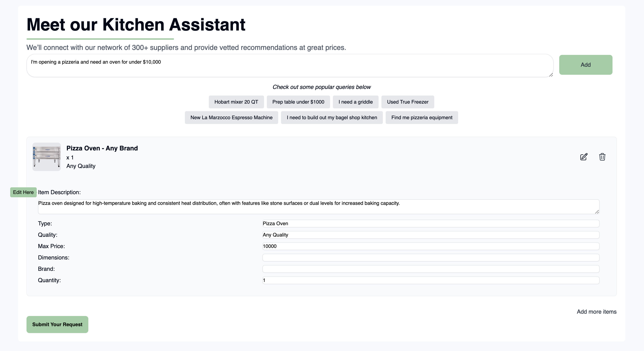This screenshot has width=644, height=351.
Task: Select Used True Freezer suggestion
Action: [x=407, y=102]
